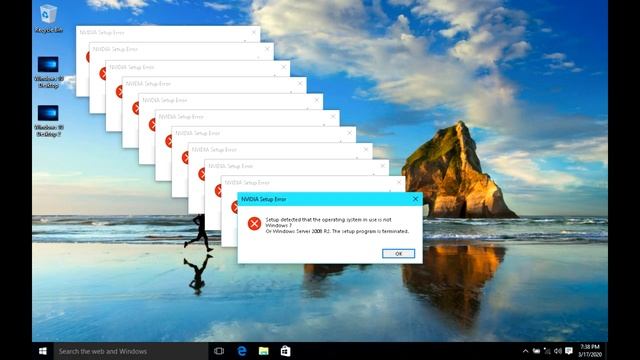Show hidden system tray icons
640x360 pixels.
pos(525,351)
